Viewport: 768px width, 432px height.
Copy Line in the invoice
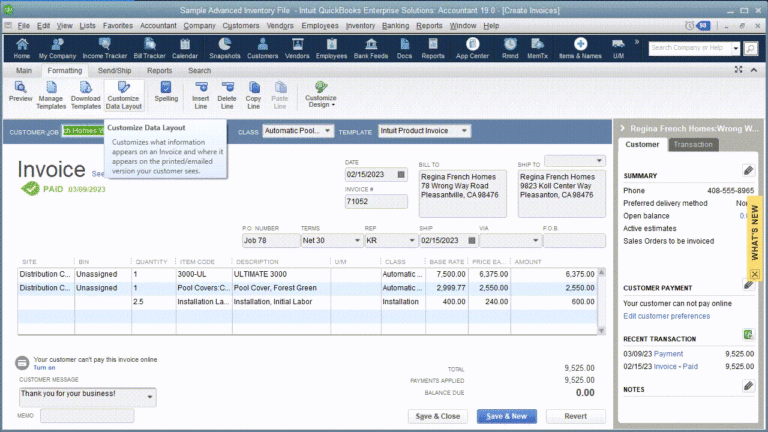pyautogui.click(x=254, y=95)
